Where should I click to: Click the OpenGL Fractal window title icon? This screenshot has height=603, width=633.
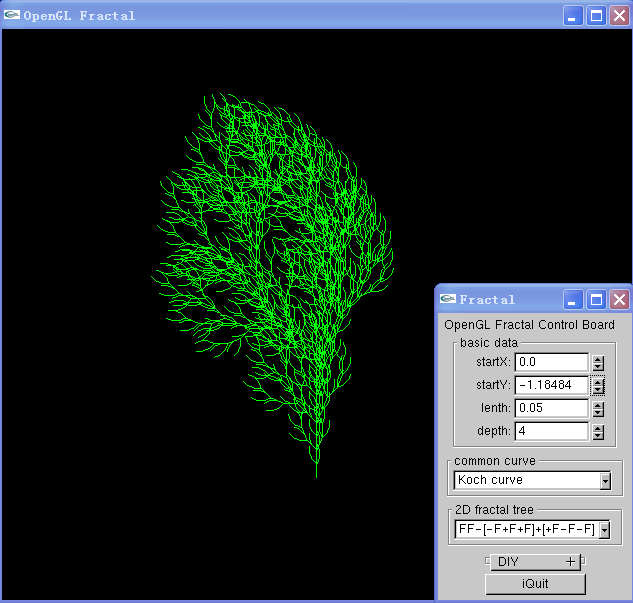12,15
